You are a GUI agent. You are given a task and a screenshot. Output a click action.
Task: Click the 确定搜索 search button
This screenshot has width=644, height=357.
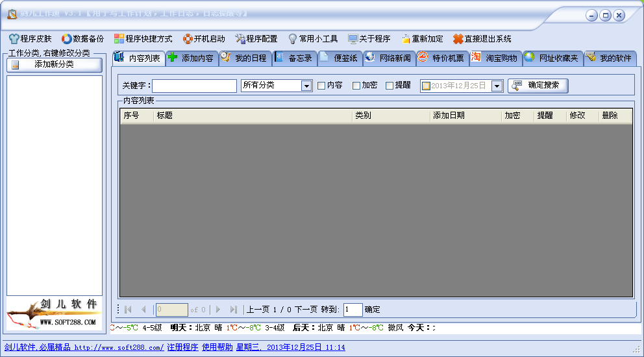coord(538,86)
